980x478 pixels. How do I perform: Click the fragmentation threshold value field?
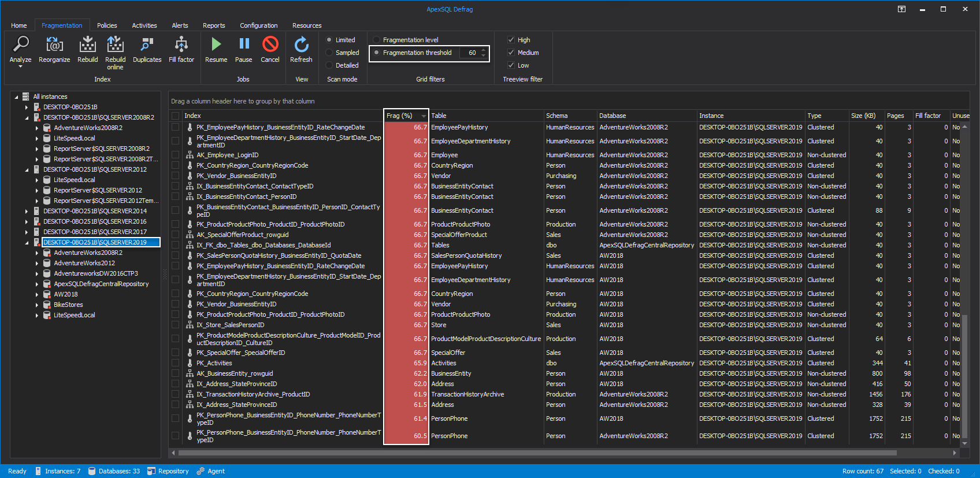pyautogui.click(x=470, y=53)
